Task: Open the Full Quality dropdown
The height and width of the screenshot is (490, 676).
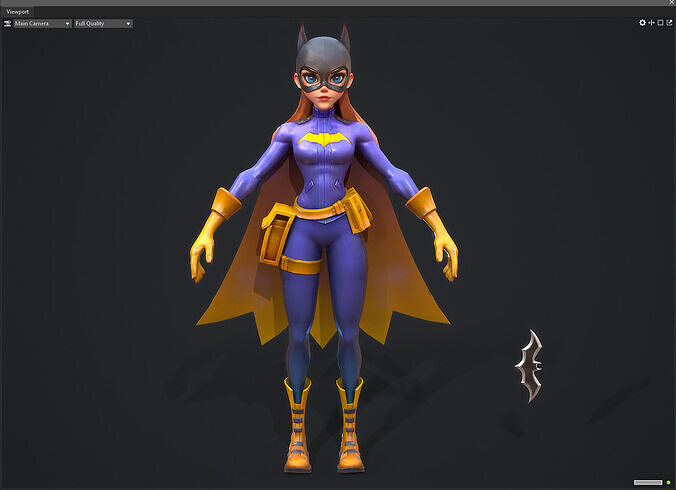Action: (103, 24)
